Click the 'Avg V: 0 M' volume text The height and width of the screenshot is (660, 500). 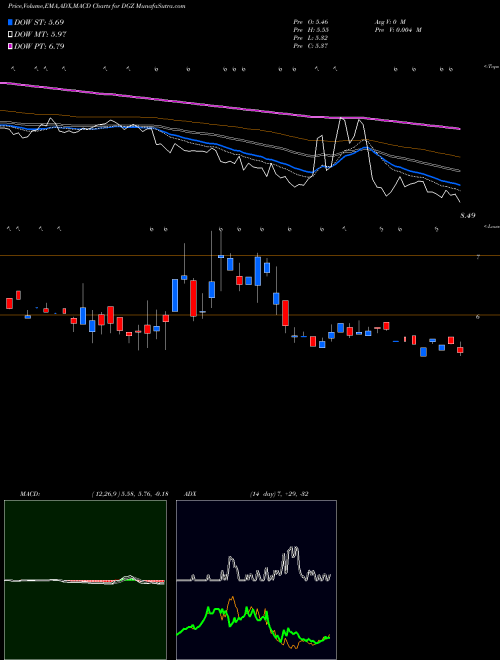point(390,21)
